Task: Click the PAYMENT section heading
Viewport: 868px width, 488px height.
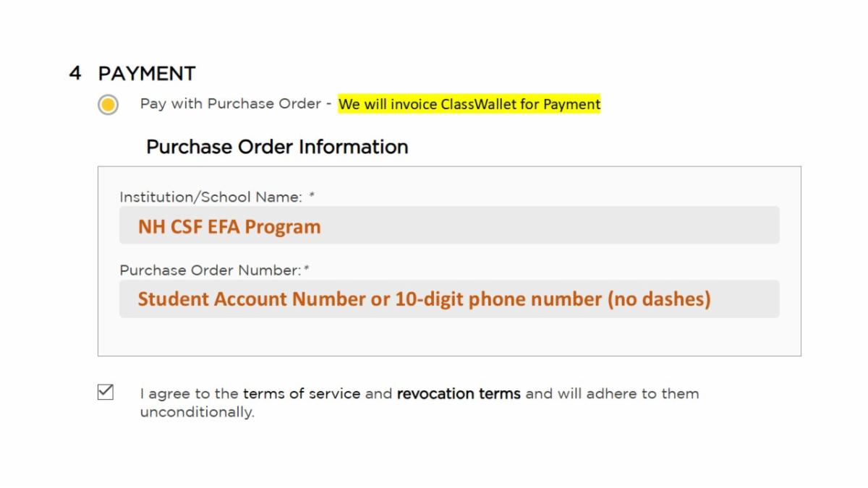Action: point(147,74)
